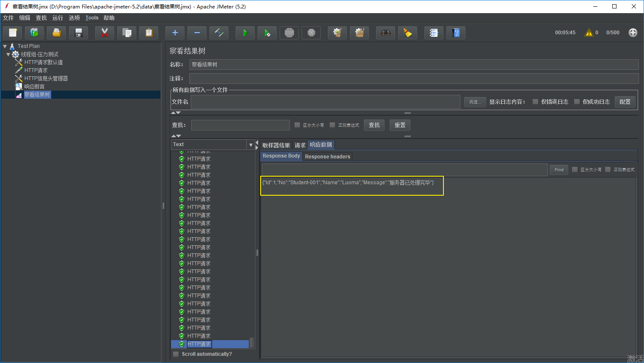Open the 帮助 menu
644x363 pixels.
109,18
